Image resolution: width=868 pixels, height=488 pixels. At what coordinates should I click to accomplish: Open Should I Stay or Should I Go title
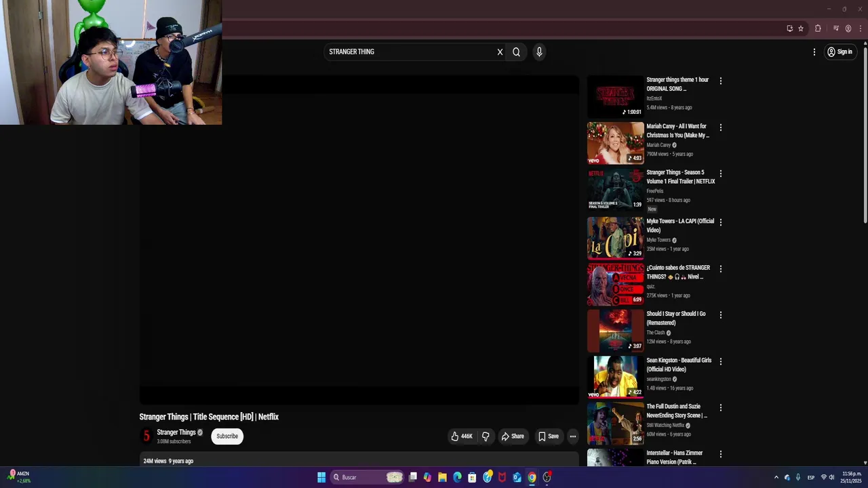[675, 319]
